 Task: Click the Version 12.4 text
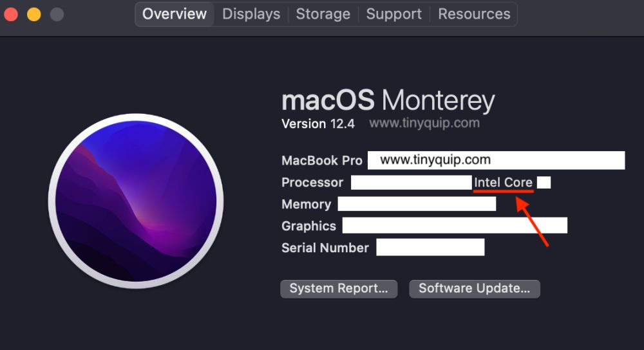(318, 124)
